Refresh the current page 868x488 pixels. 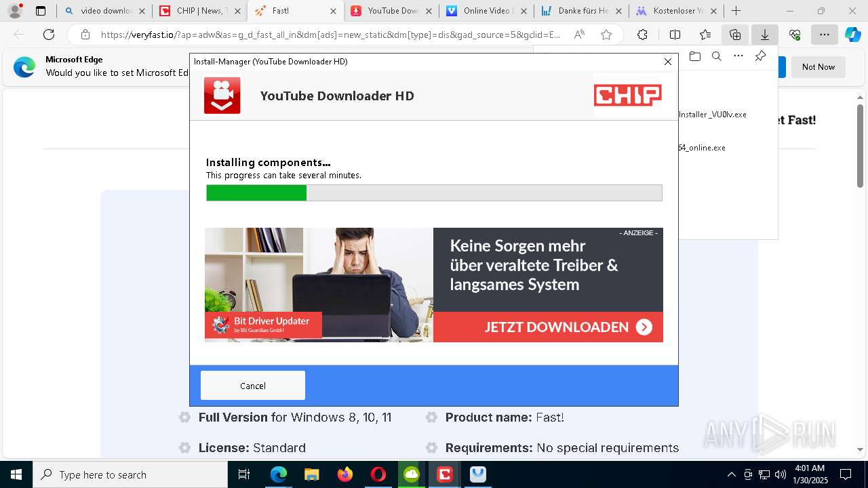click(x=49, y=35)
